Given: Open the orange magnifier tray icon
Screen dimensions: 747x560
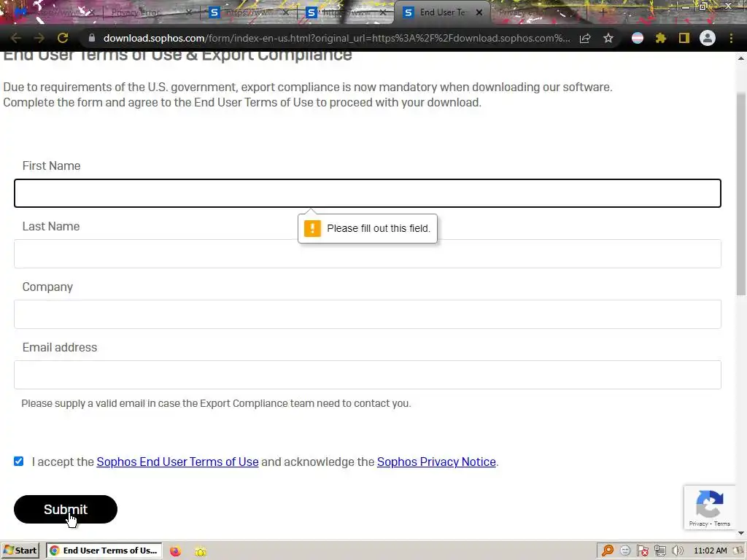Looking at the screenshot, I should (x=608, y=551).
